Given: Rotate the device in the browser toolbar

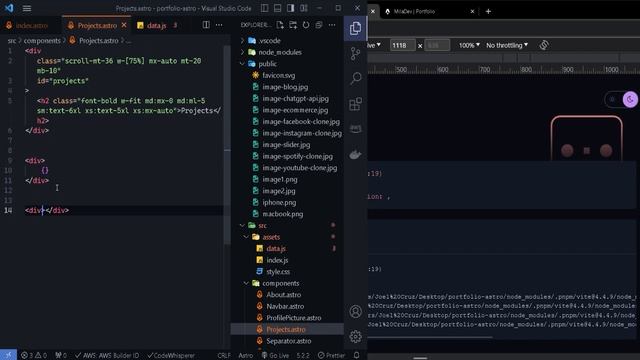Looking at the screenshot, I should coord(544,45).
